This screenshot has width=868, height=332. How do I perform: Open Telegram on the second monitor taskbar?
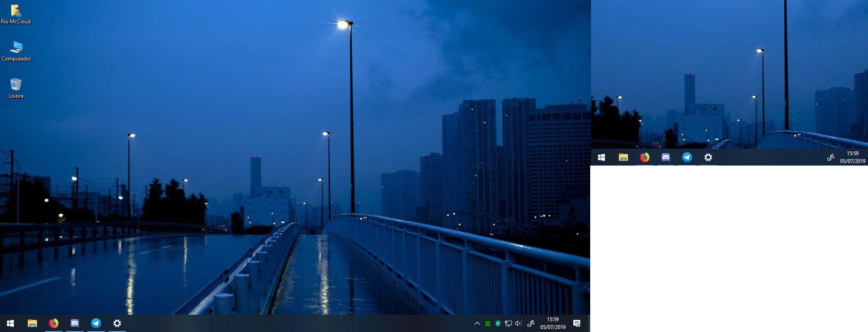(687, 157)
